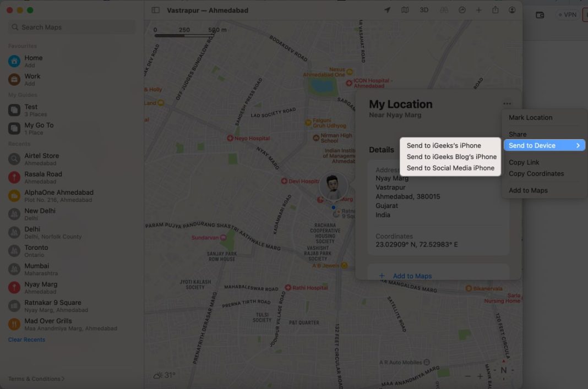
Task: Click the current location arrow icon
Action: pyautogui.click(x=388, y=9)
